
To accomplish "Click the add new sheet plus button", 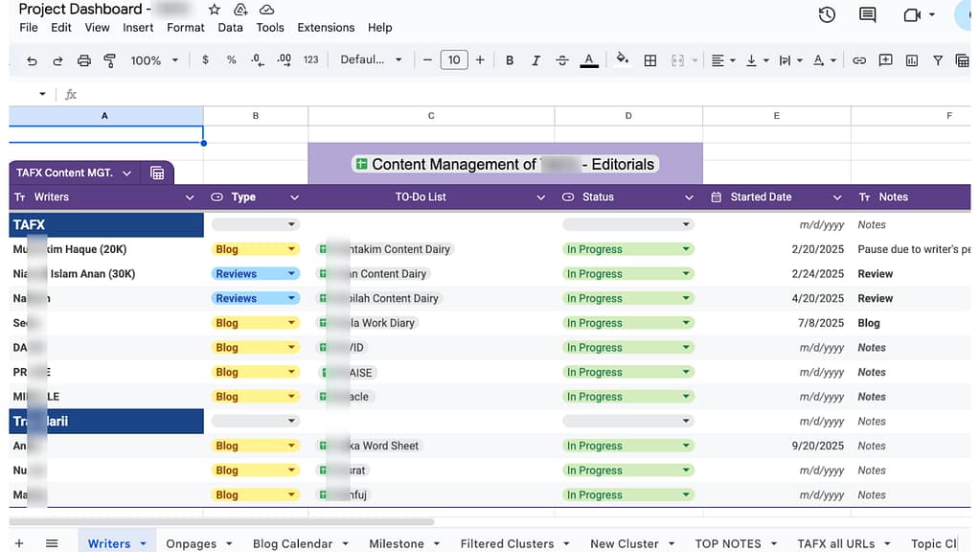I will (x=19, y=543).
